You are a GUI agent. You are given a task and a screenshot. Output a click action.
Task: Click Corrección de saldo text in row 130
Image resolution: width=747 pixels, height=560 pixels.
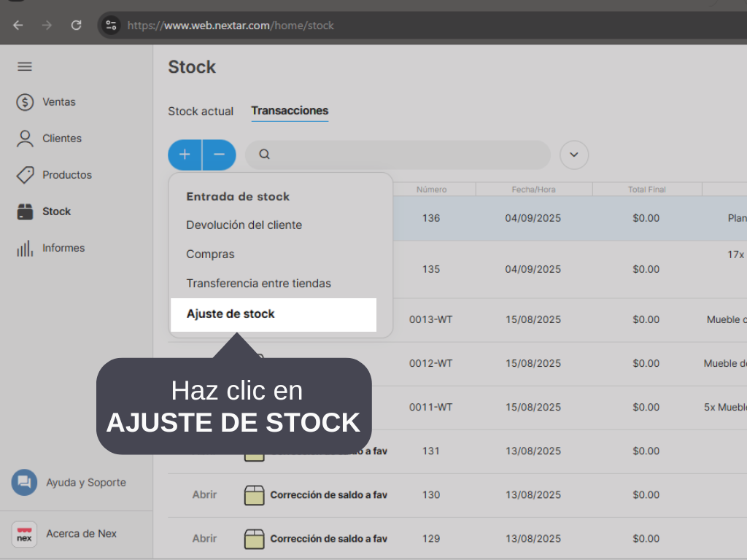pyautogui.click(x=329, y=495)
